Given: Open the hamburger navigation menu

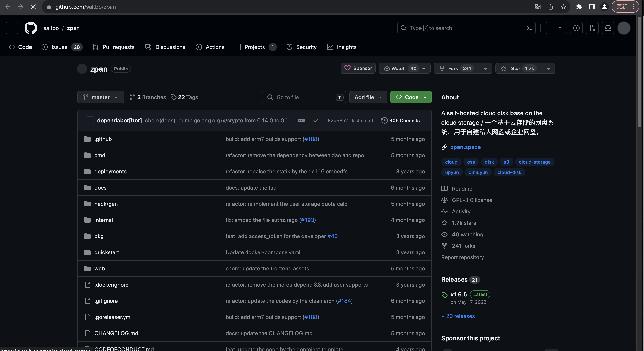Looking at the screenshot, I should tap(12, 28).
